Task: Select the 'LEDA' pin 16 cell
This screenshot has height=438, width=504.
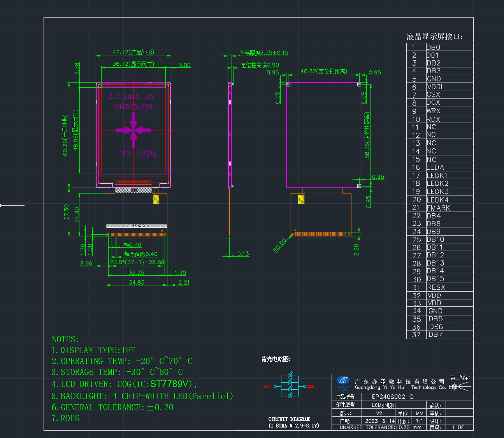Action: (450, 167)
